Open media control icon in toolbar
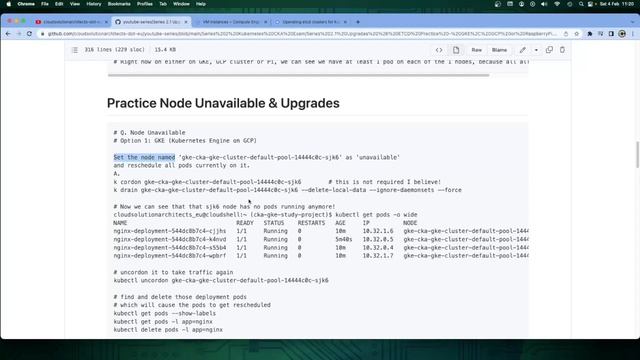 pyautogui.click(x=600, y=34)
